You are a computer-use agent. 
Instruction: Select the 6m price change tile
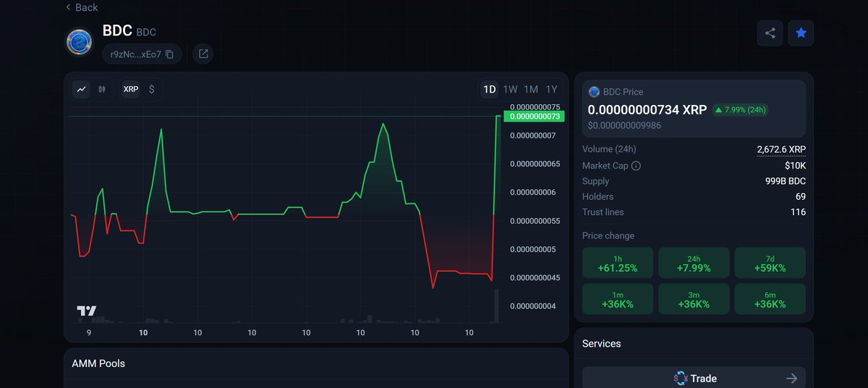pyautogui.click(x=770, y=299)
